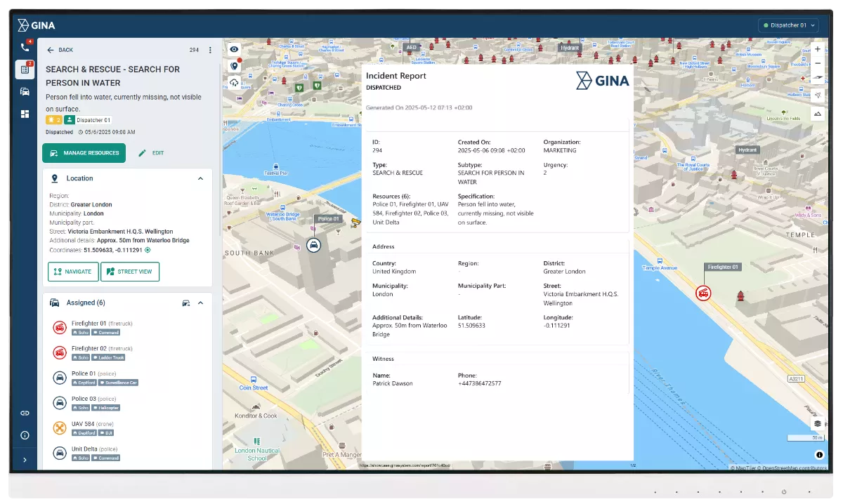This screenshot has height=504, width=843.
Task: Click the Firefighter 01 firetruck marker on the map
Action: click(x=702, y=293)
